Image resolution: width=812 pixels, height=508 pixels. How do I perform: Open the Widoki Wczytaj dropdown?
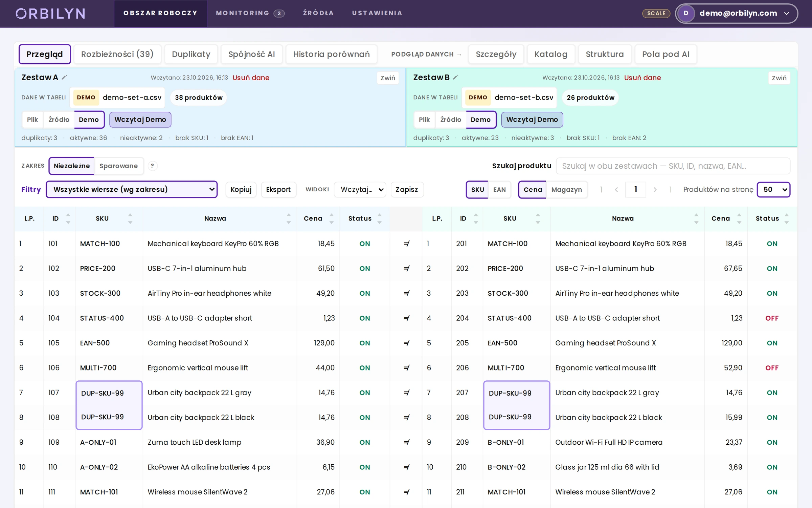360,189
